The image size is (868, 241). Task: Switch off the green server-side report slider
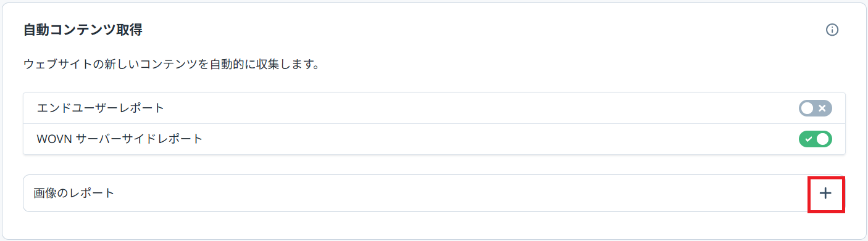tap(816, 139)
